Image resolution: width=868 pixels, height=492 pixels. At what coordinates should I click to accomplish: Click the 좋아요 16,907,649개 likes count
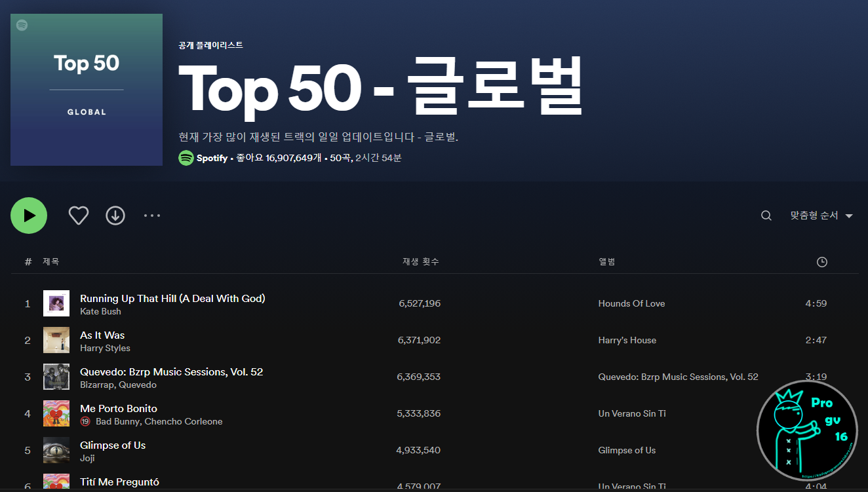point(279,158)
